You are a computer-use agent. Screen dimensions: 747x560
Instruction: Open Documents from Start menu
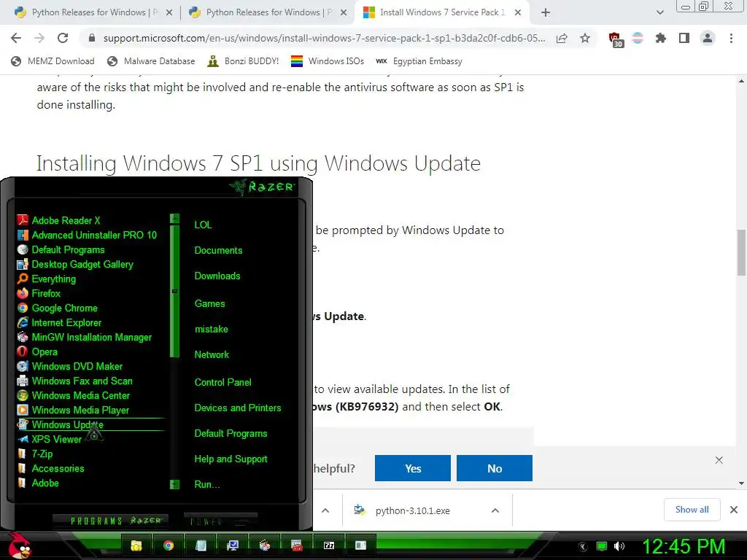(x=218, y=251)
